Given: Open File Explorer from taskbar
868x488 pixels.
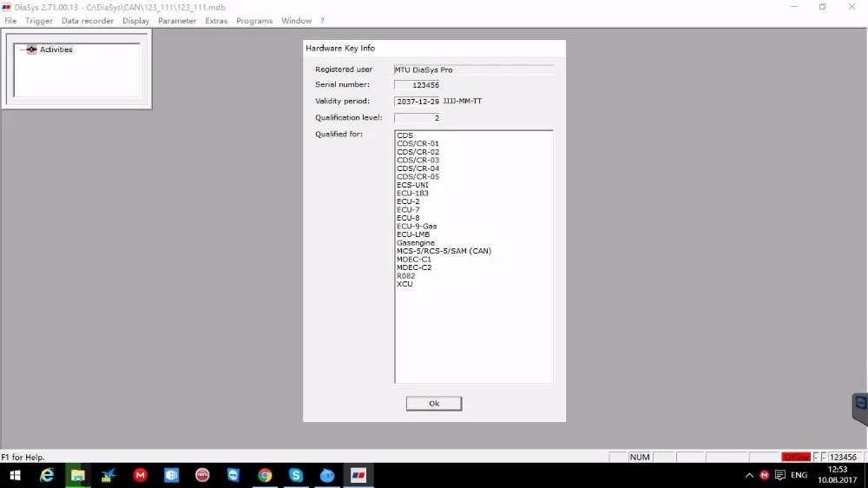Looking at the screenshot, I should (77, 475).
